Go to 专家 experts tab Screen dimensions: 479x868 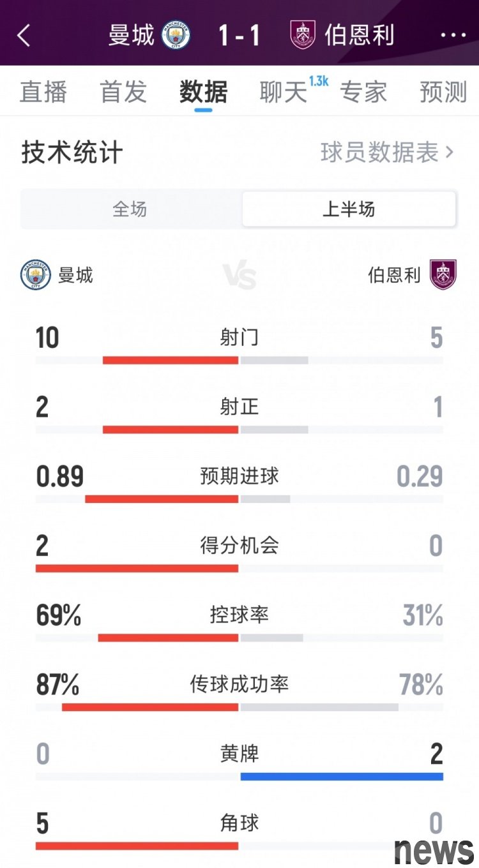[363, 93]
